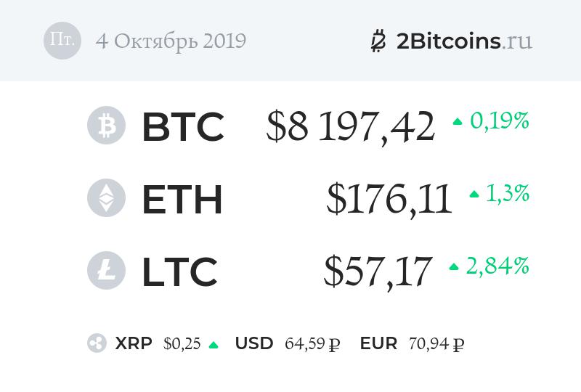Click the green arrow beside 0,19%
581x392 pixels.
(458, 122)
